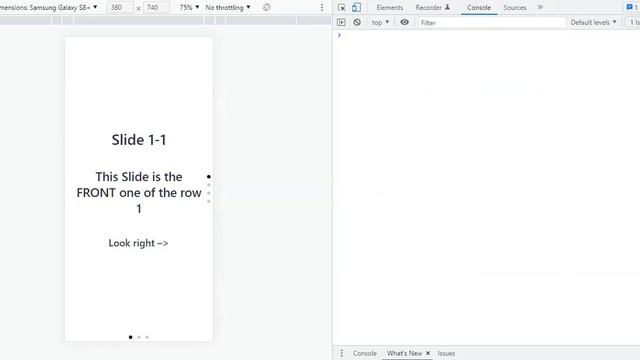640x360 pixels.
Task: Select the third vertical pagination dot
Action: (209, 193)
